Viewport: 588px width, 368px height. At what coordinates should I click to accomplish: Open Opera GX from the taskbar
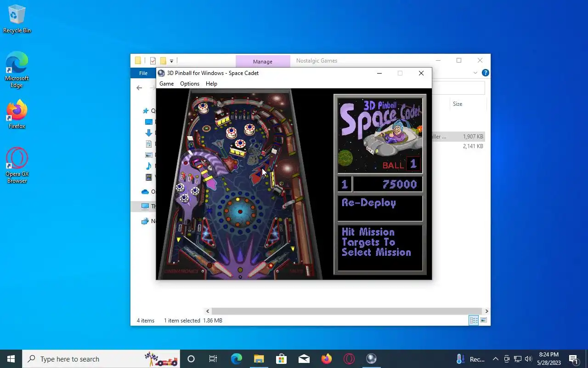pyautogui.click(x=349, y=359)
